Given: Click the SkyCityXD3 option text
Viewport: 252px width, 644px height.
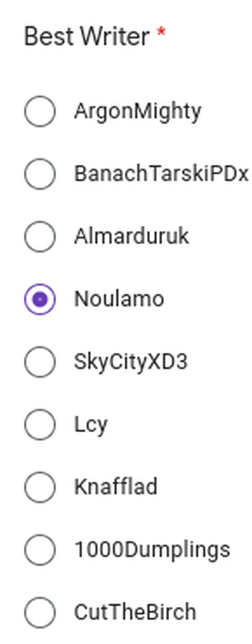Looking at the screenshot, I should click(x=131, y=362).
